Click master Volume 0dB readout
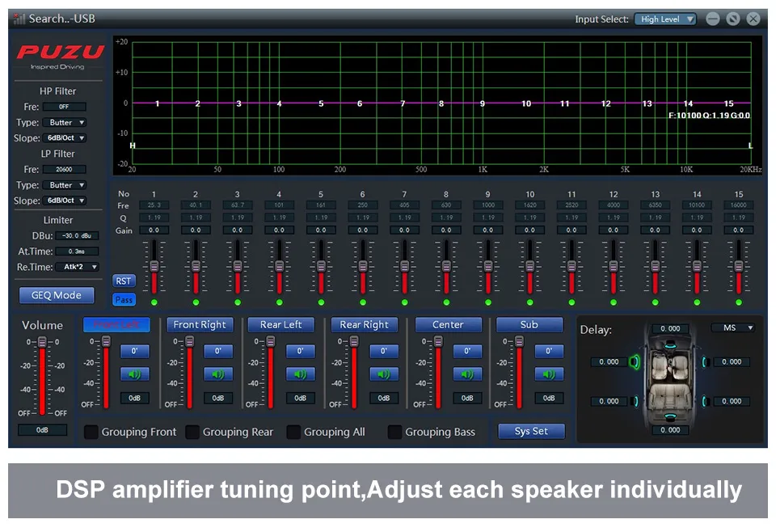 pos(43,430)
